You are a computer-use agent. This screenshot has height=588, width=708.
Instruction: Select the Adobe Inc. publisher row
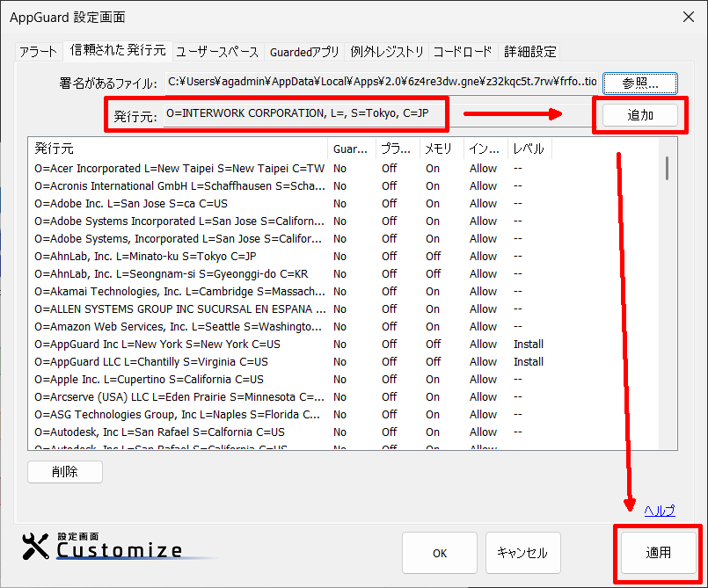click(180, 203)
